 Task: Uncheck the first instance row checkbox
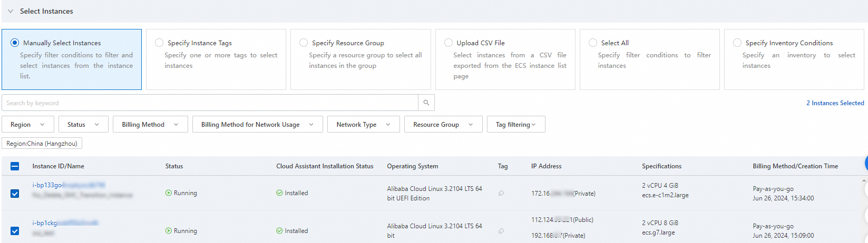click(x=15, y=194)
